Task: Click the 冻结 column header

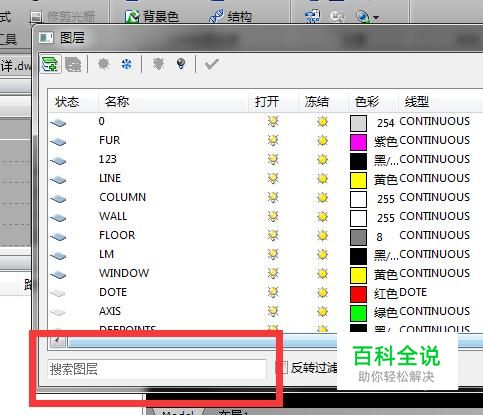Action: click(x=323, y=101)
